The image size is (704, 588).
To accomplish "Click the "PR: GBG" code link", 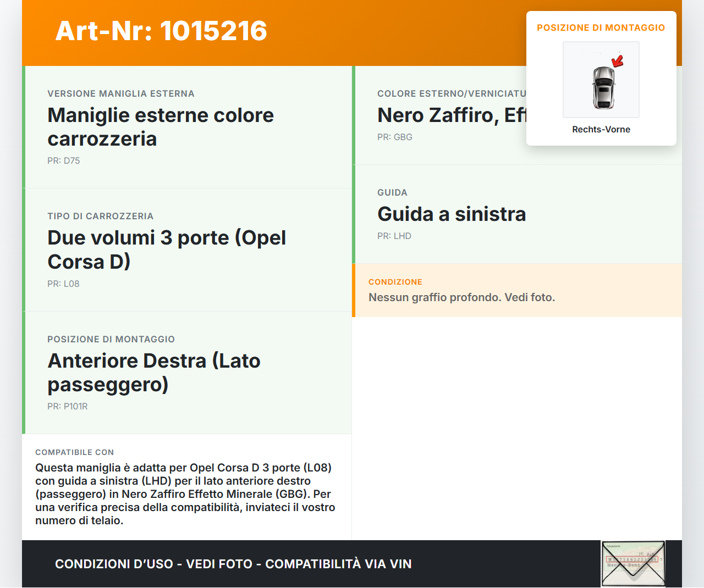I will point(394,137).
